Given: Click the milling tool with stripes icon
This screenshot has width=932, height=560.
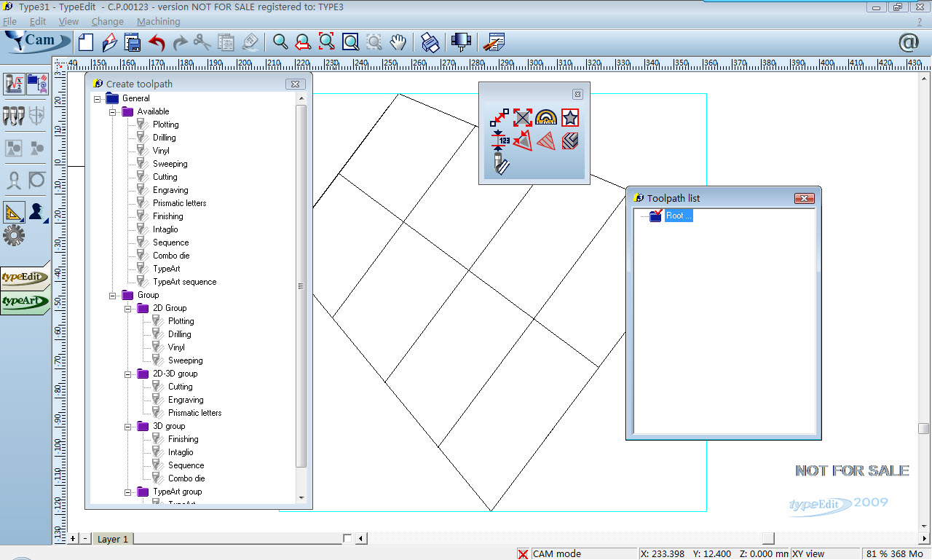Looking at the screenshot, I should click(x=499, y=164).
